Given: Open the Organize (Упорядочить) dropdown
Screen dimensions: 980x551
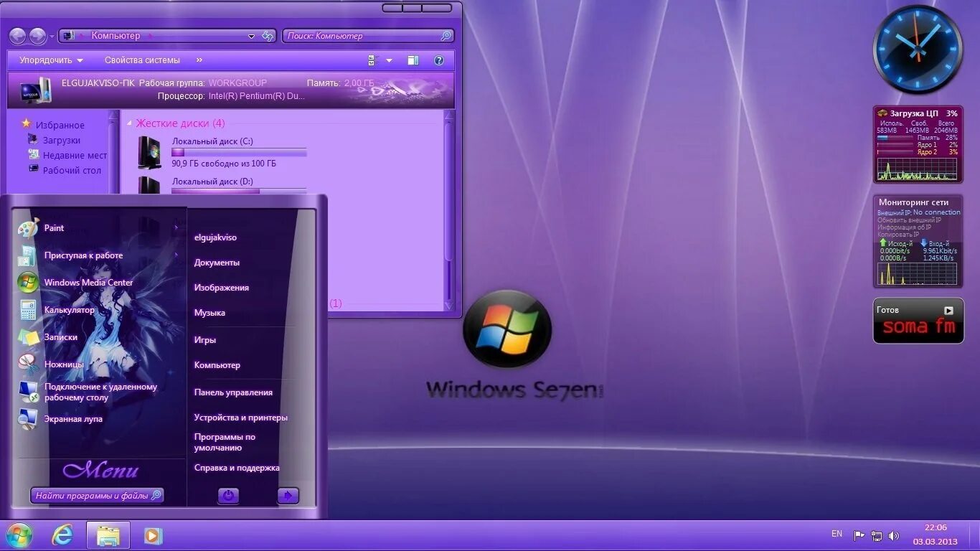Looking at the screenshot, I should (51, 60).
